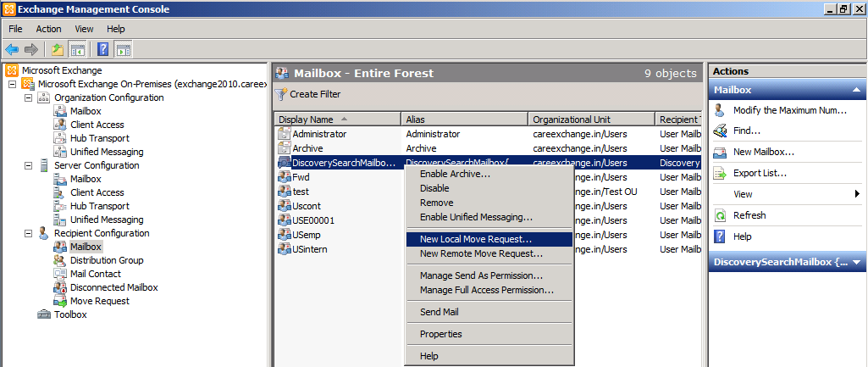Choose Manage Send As Permission entry
This screenshot has height=367, width=868.
pos(489,275)
